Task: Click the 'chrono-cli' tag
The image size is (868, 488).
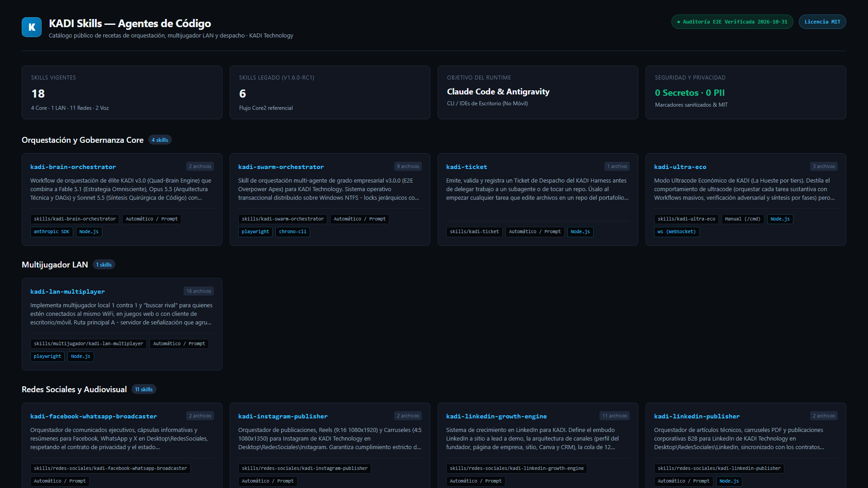Action: tap(292, 232)
